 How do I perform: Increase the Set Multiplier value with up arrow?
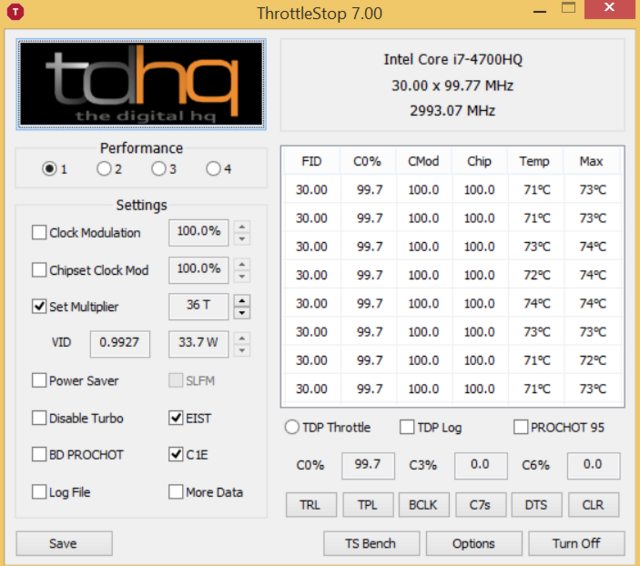242,301
